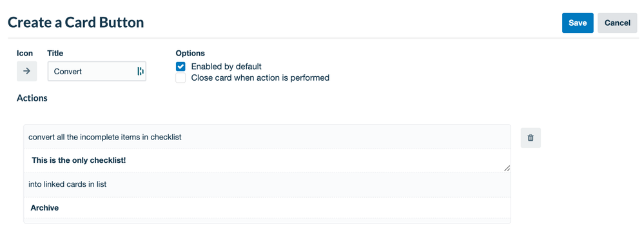
Task: Click the Options label
Action: (190, 53)
